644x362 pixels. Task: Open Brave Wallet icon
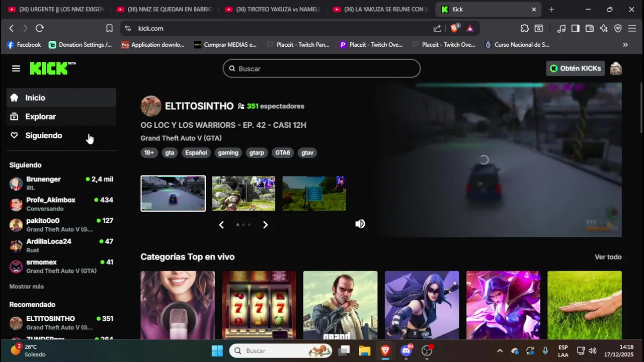click(590, 29)
